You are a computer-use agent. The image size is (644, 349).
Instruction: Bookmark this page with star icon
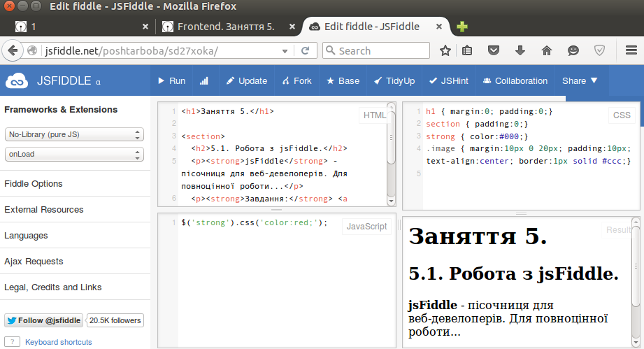point(445,50)
